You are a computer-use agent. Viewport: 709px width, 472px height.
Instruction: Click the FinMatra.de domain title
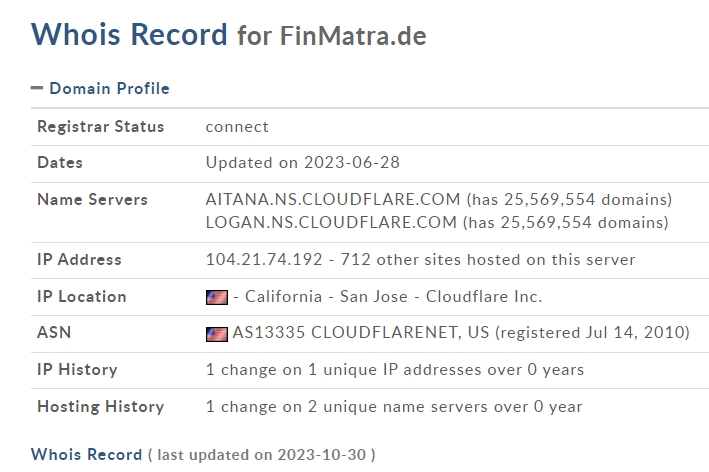click(x=353, y=36)
